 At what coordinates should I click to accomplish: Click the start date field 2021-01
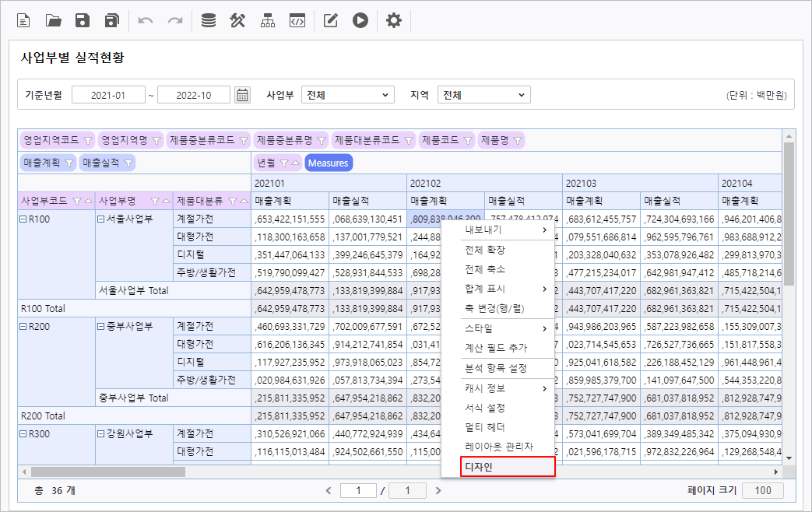(x=108, y=95)
